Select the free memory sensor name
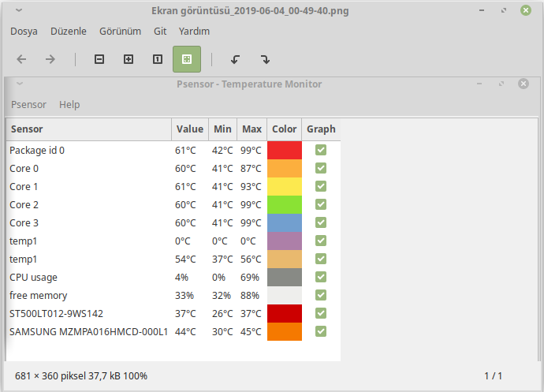This screenshot has height=392, width=544. click(x=38, y=296)
